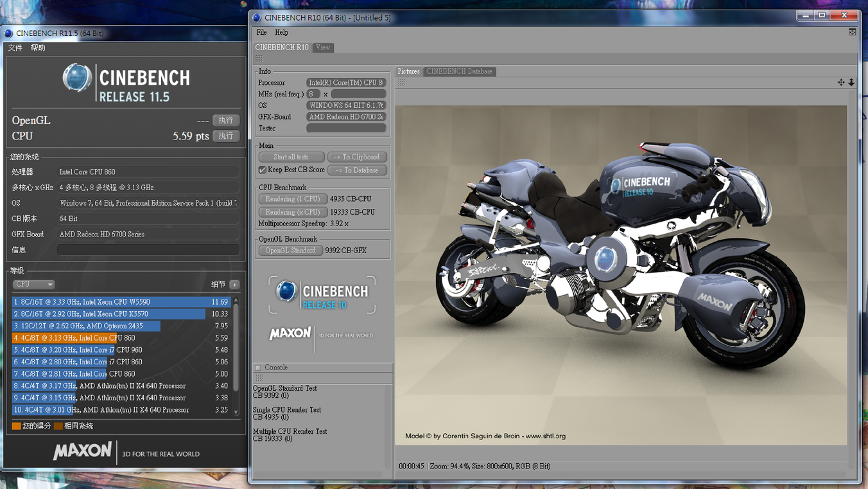
Task: Send results with To Database button
Action: point(357,170)
